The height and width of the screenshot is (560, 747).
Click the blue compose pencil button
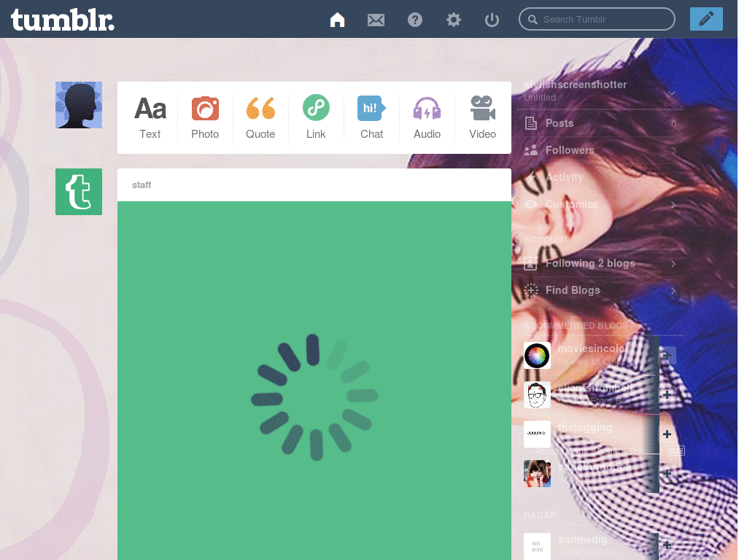[706, 19]
